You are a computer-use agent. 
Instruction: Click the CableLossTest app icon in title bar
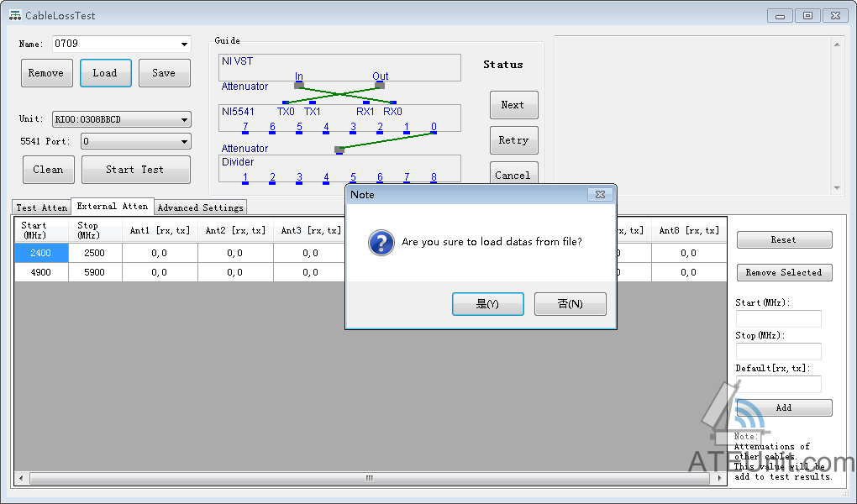(x=15, y=15)
